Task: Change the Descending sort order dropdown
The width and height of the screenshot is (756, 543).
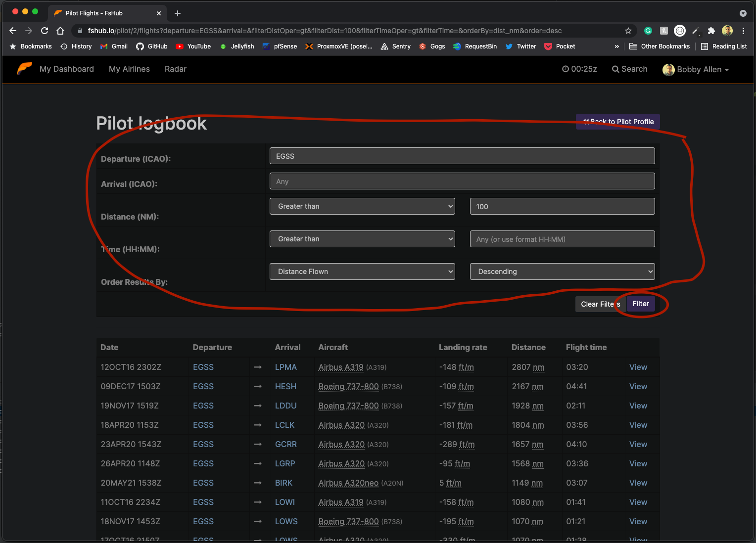Action: [562, 271]
